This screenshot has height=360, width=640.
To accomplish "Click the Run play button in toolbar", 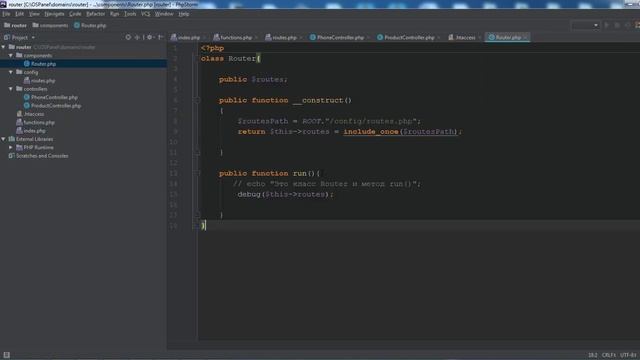I will coord(607,25).
